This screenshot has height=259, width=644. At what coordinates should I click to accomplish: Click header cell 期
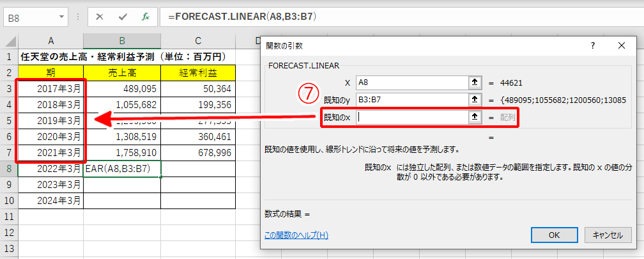click(51, 72)
